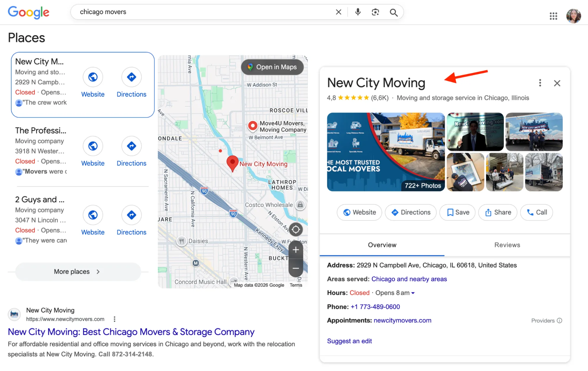
Task: Get directions for The Professi... listing
Action: (131, 146)
